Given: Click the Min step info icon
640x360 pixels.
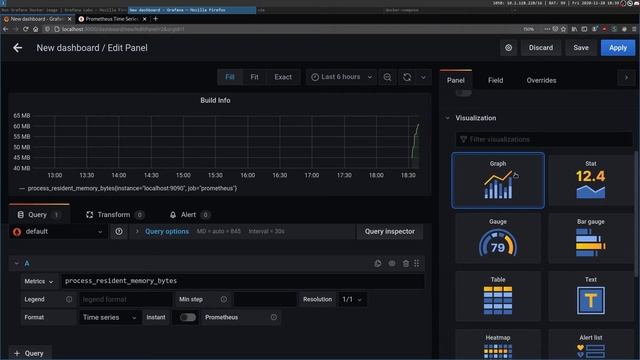Looking at the screenshot, I should point(224,299).
